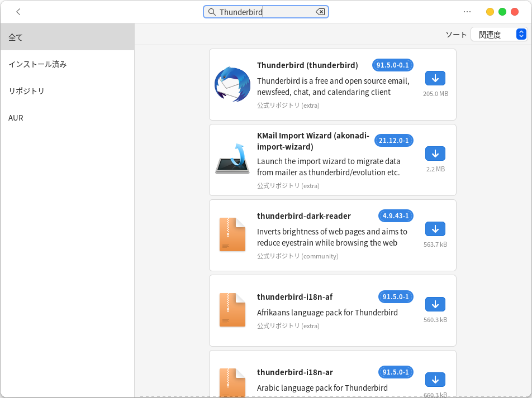Download thunderbird-i18n-af language pack
This screenshot has width=532, height=398.
click(x=435, y=304)
